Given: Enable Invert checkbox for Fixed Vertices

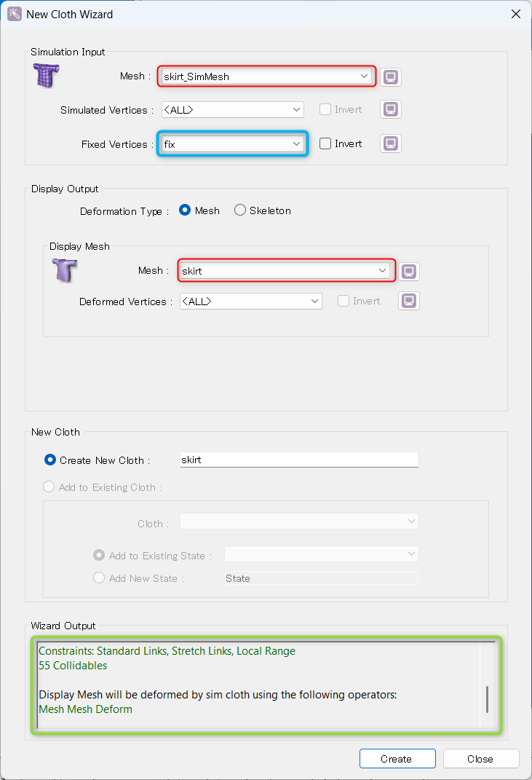Looking at the screenshot, I should pos(325,143).
